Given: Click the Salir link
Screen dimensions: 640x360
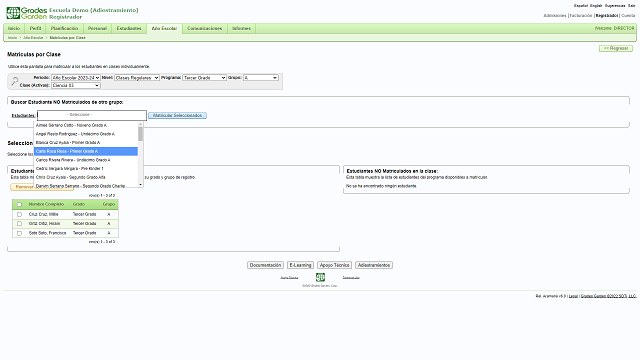Looking at the screenshot, I should [x=631, y=6].
